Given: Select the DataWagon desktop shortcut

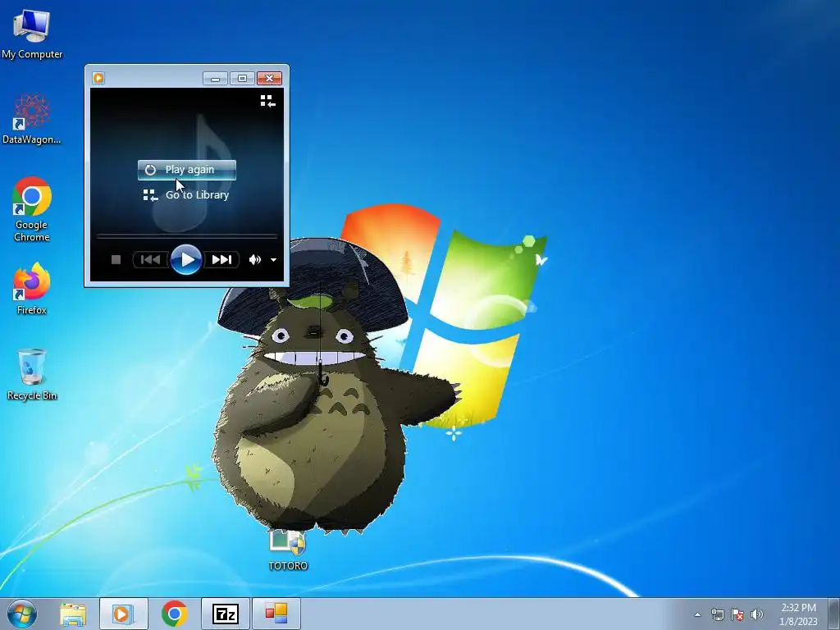Looking at the screenshot, I should (x=32, y=120).
